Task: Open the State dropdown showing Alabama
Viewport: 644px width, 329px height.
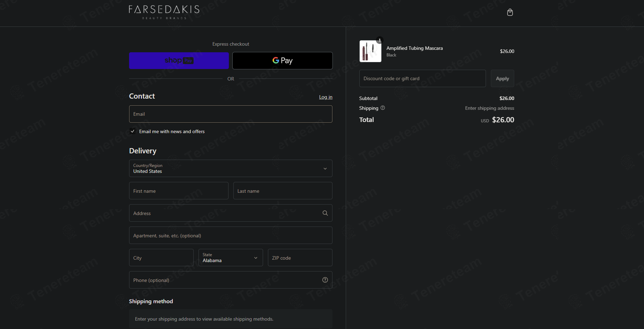Action: pos(231,258)
